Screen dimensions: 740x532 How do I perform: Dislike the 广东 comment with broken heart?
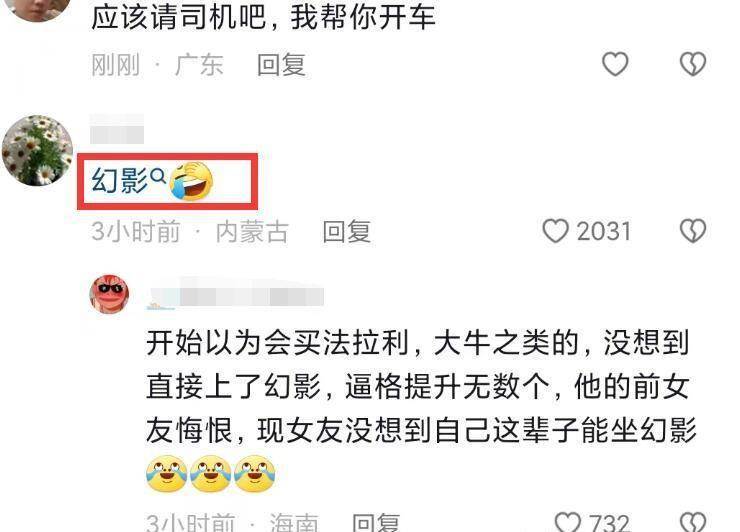click(692, 64)
